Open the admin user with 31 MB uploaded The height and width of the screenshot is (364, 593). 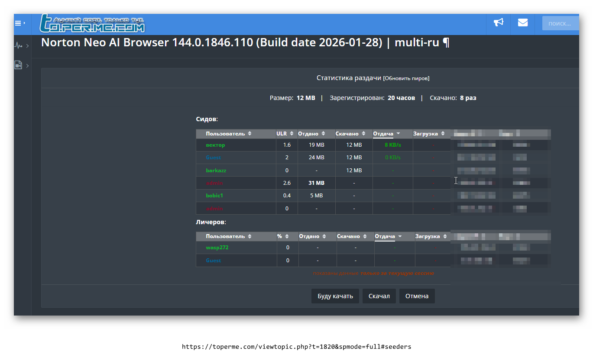click(214, 183)
